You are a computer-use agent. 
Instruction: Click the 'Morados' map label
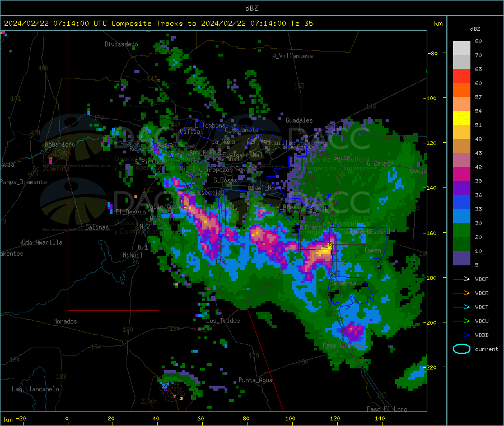point(65,321)
